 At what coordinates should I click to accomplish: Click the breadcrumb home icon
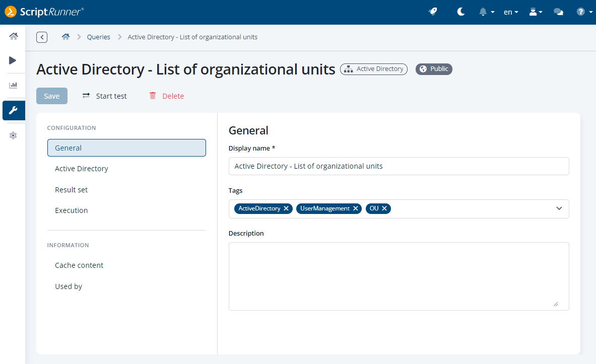[66, 37]
